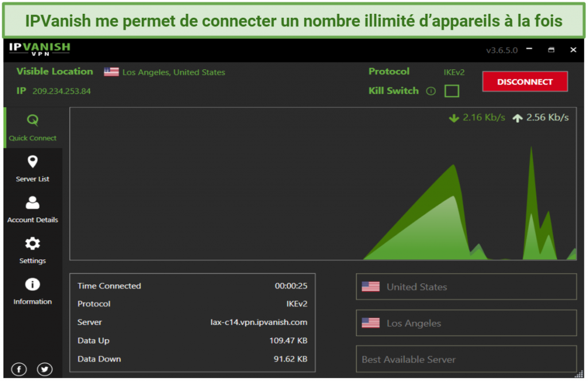588x381 pixels.
Task: Close the IPVanish window
Action: pos(573,49)
